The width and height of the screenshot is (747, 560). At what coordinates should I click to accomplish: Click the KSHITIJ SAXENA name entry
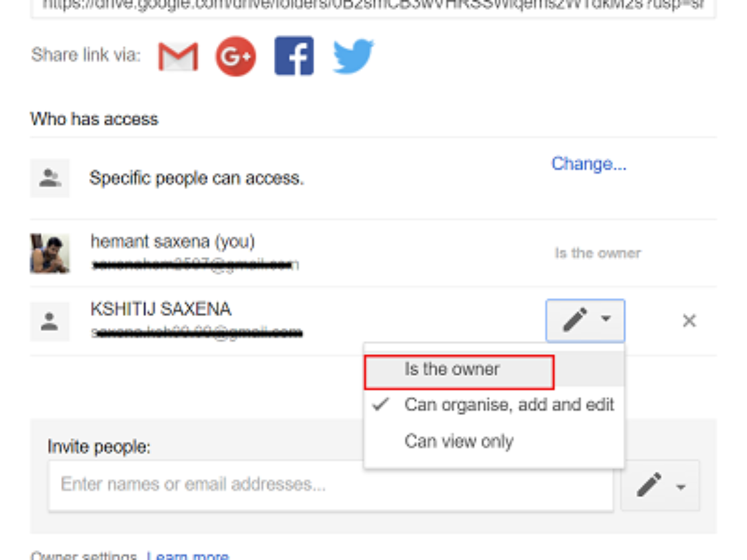click(161, 309)
